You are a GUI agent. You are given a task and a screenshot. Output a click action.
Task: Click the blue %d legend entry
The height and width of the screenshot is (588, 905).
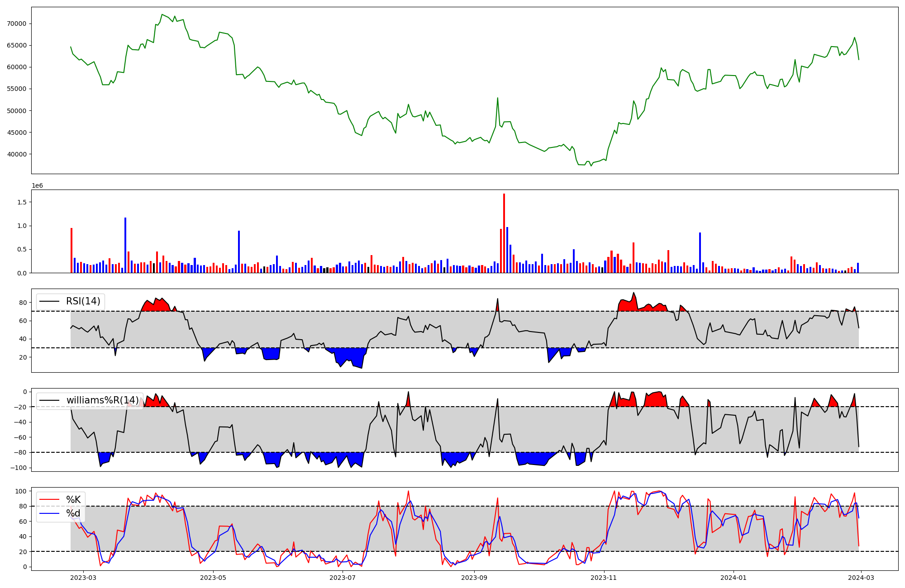(x=73, y=513)
